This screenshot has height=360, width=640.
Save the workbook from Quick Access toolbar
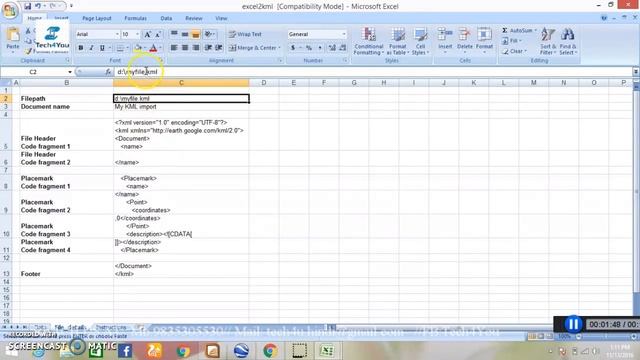27,6
